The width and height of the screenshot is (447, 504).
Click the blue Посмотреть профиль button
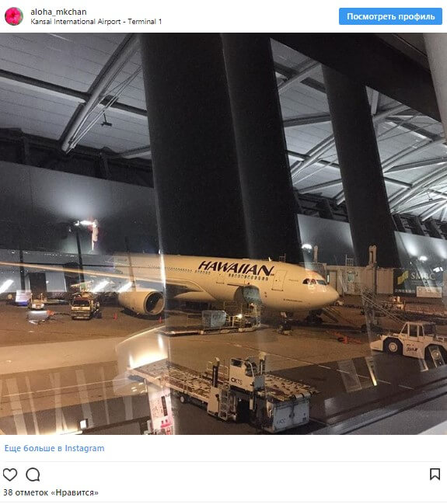click(390, 16)
